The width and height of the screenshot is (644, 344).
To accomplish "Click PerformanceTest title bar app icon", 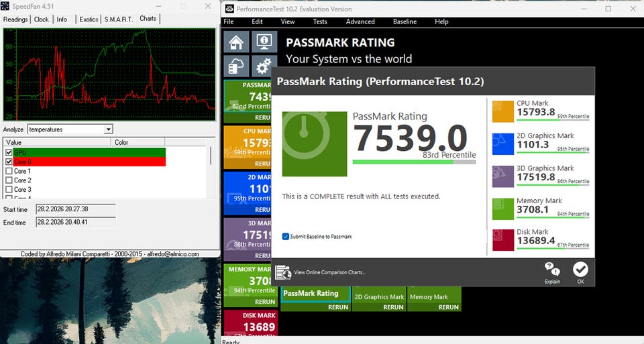I will pos(229,9).
